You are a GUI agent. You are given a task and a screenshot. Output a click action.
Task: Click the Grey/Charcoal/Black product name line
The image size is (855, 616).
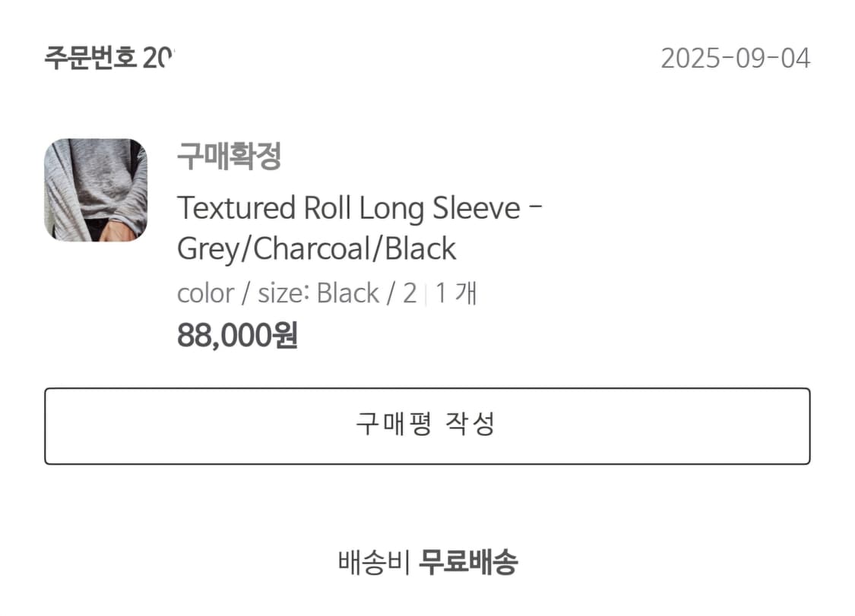tap(316, 249)
